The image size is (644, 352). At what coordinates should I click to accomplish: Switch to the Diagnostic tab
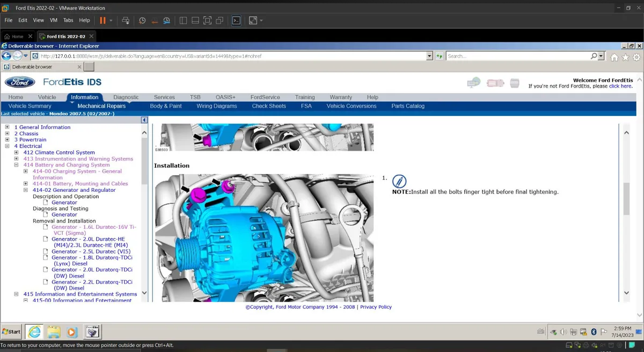[x=126, y=97]
